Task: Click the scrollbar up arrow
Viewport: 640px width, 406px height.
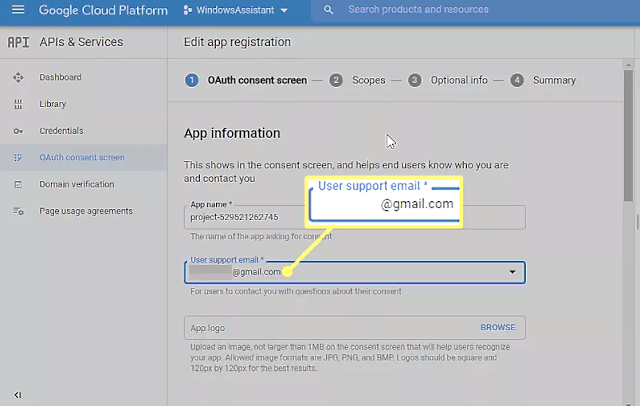Action: (628, 65)
